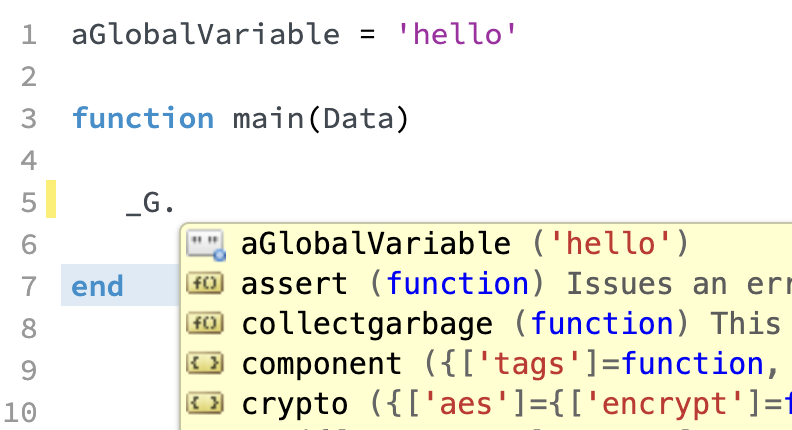Select aGlobalVariable from the autocomplete list

[x=486, y=244]
